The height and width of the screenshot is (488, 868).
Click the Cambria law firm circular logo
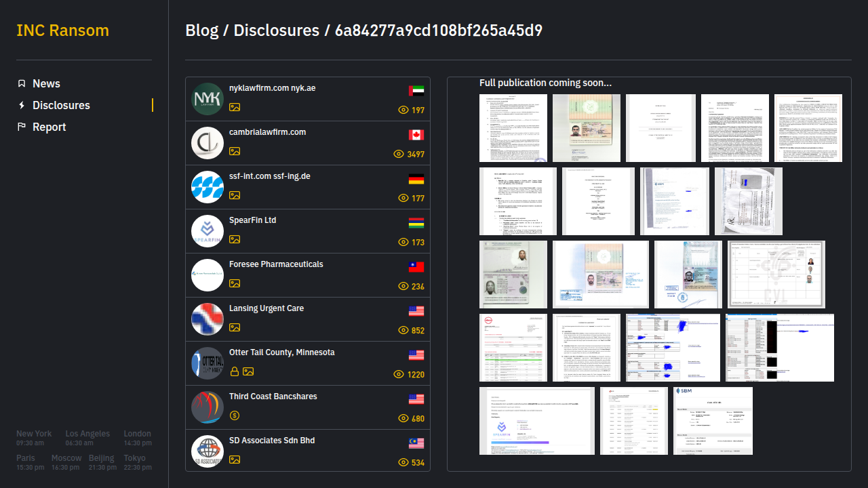coord(208,143)
